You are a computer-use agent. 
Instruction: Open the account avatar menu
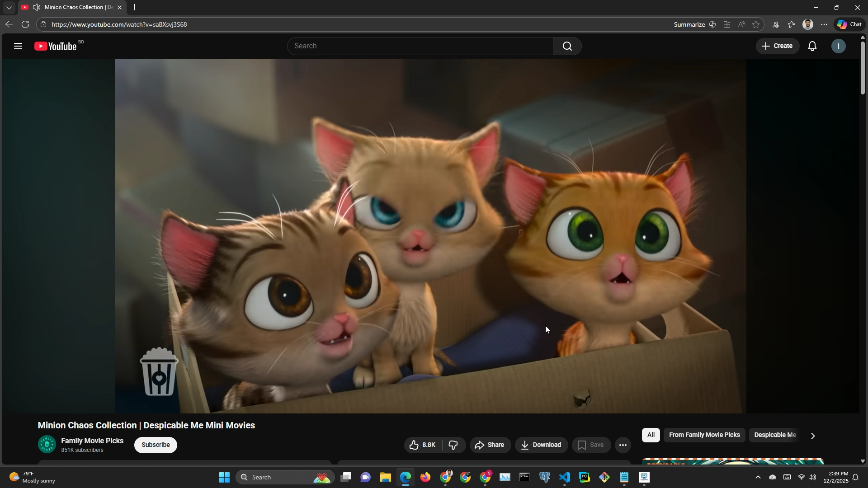pos(838,46)
